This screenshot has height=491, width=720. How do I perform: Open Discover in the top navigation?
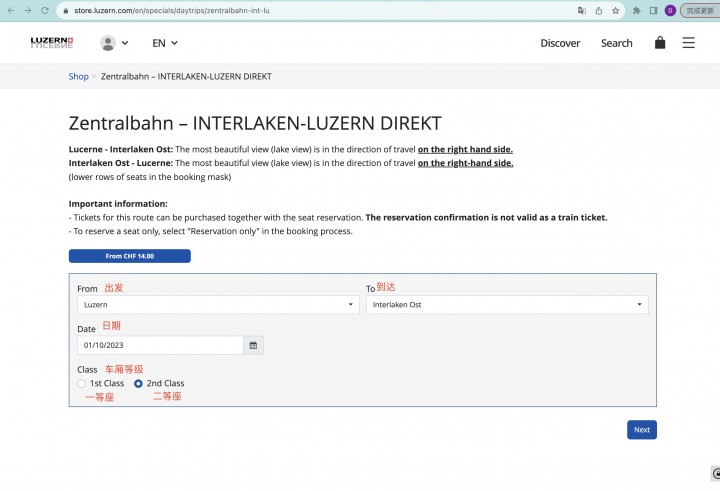tap(560, 43)
